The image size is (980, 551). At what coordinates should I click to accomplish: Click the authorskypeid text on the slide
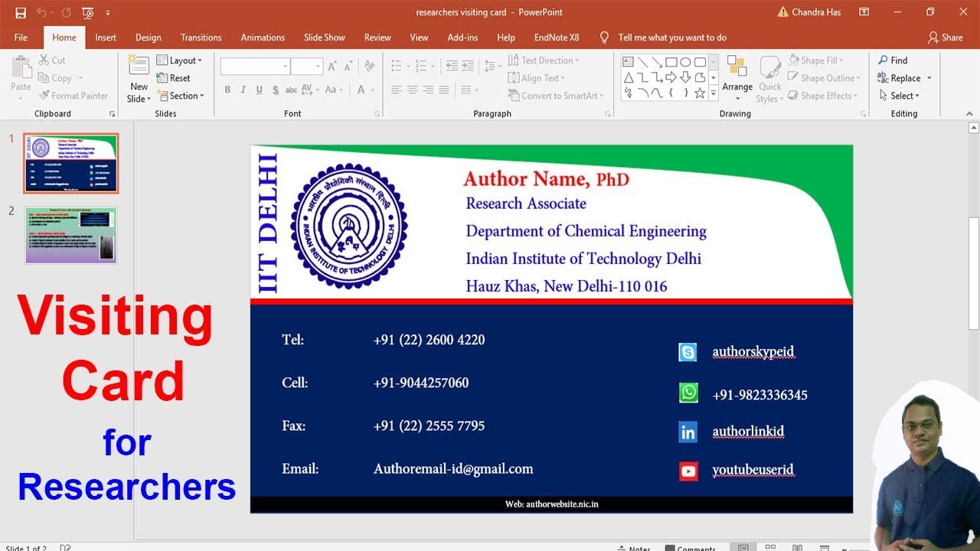[x=753, y=352]
